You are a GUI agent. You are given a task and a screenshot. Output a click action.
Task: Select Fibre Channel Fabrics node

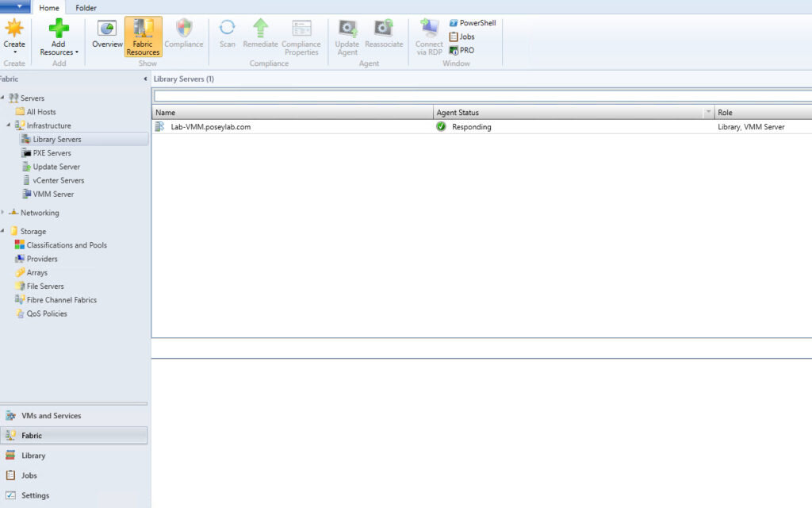(x=56, y=299)
